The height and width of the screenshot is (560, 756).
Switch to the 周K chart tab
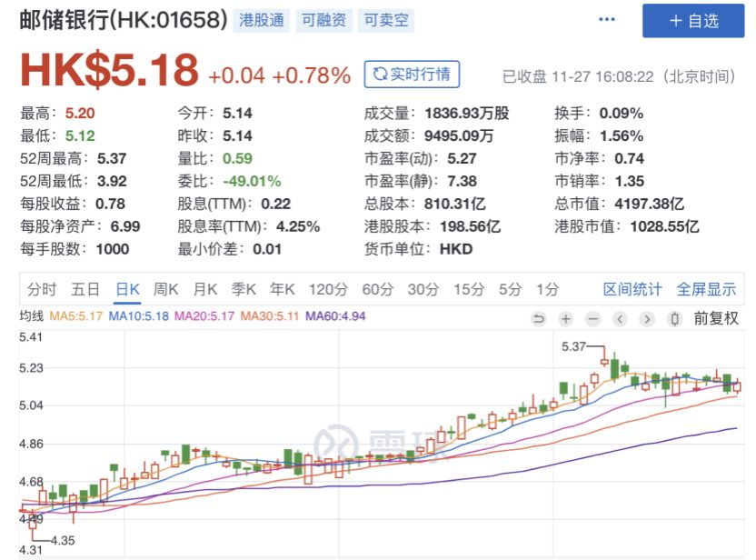click(166, 289)
